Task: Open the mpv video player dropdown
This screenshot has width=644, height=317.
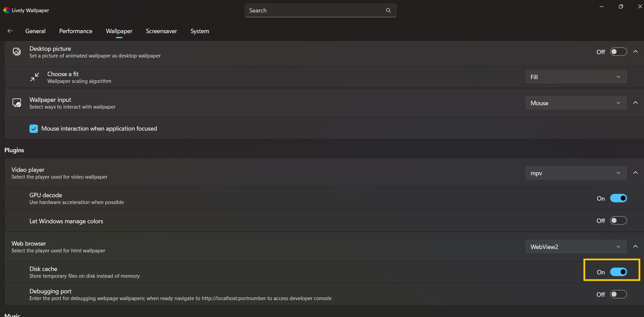Action: click(576, 173)
